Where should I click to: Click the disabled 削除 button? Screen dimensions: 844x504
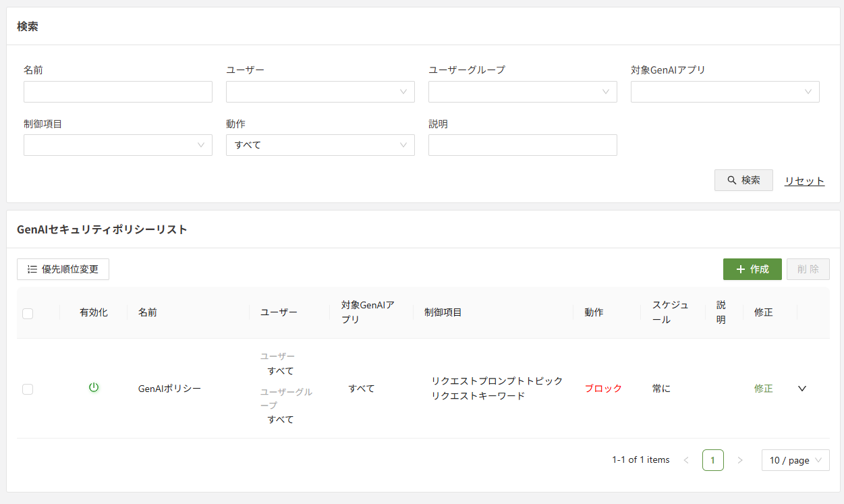pos(808,269)
